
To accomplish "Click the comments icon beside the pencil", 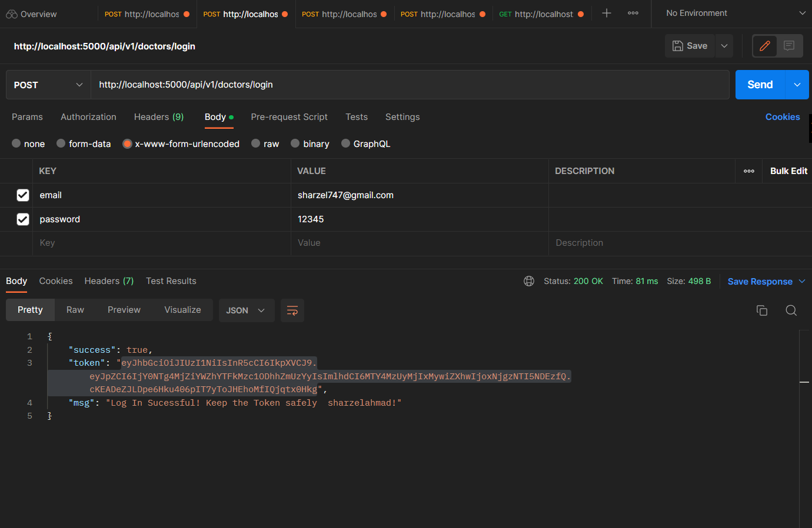I will (x=788, y=45).
